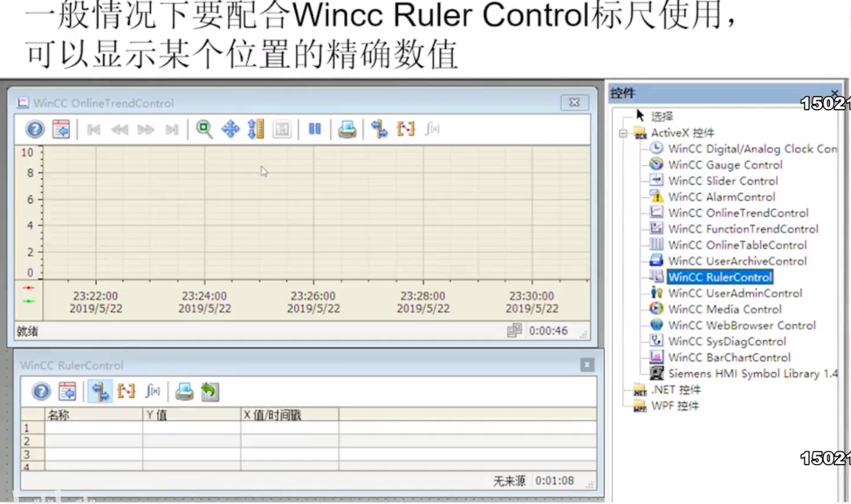Click the export icon in WinCC RulerControl
851x504 pixels.
(209, 391)
